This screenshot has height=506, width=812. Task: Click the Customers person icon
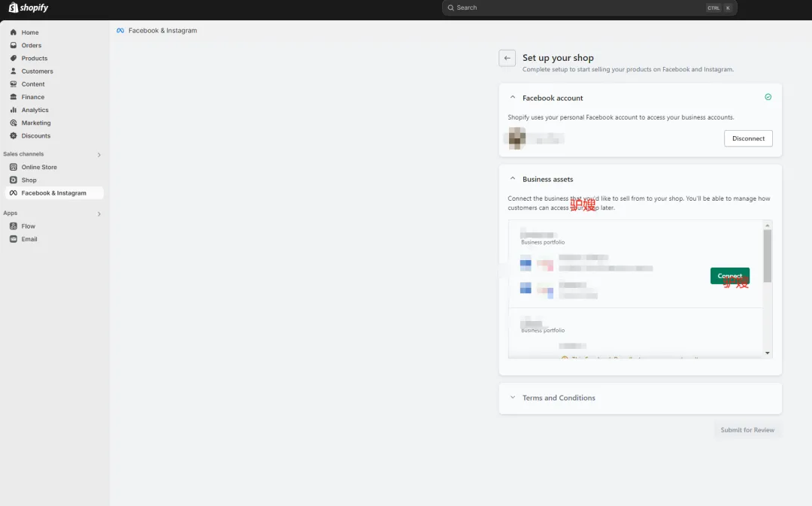coord(14,71)
